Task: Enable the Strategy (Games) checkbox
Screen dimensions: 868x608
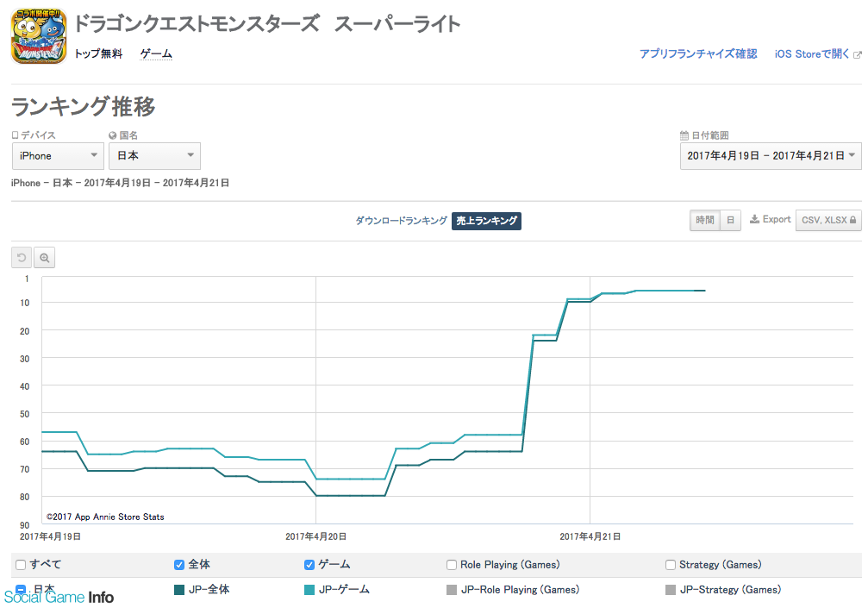Action: click(671, 565)
